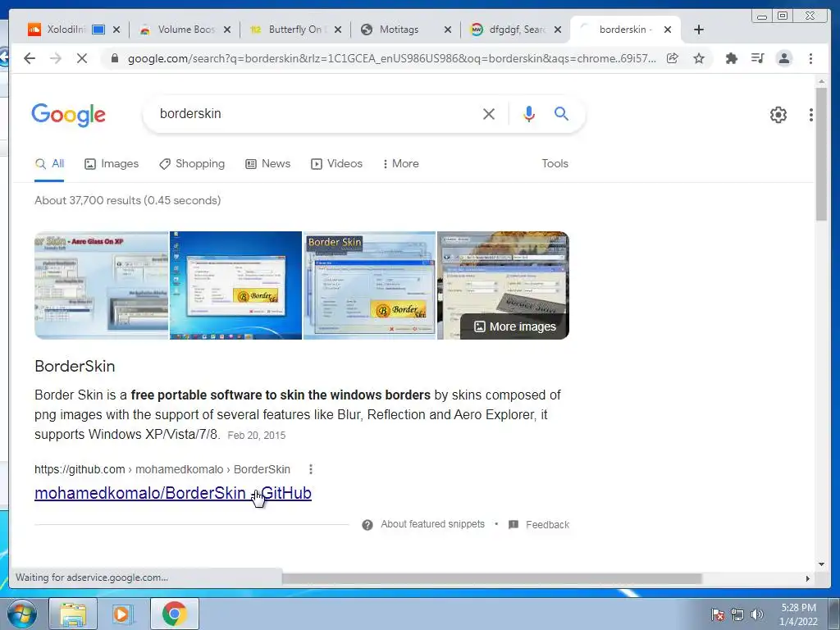The height and width of the screenshot is (630, 840).
Task: Bookmark this page with the star
Action: pos(699,58)
